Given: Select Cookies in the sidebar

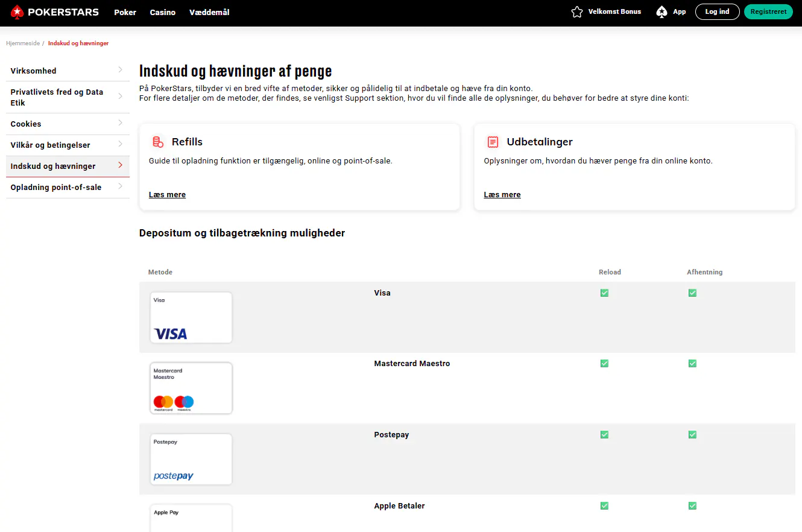Looking at the screenshot, I should coord(68,124).
